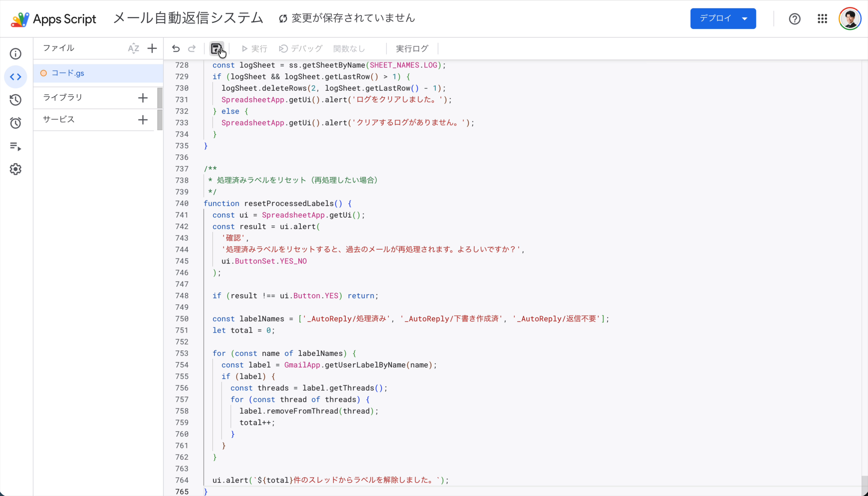Open the executions list in the sidebar
The height and width of the screenshot is (496, 868).
tap(15, 146)
